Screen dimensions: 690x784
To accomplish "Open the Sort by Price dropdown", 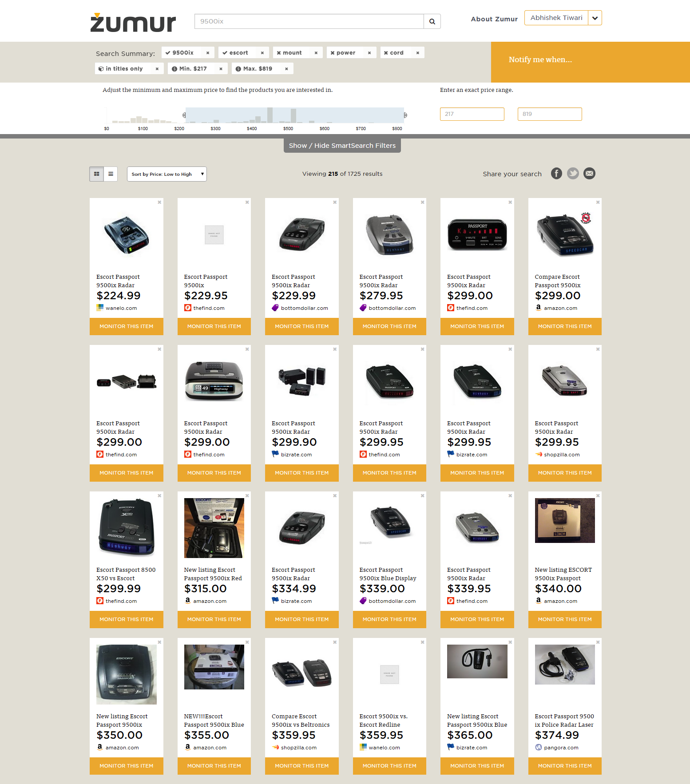I will 167,174.
